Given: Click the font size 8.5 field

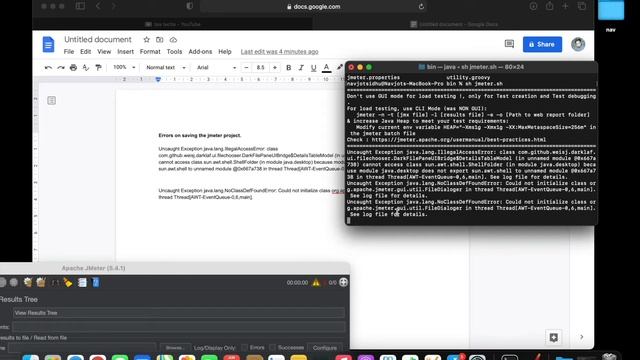Looking at the screenshot, I should (x=260, y=67).
